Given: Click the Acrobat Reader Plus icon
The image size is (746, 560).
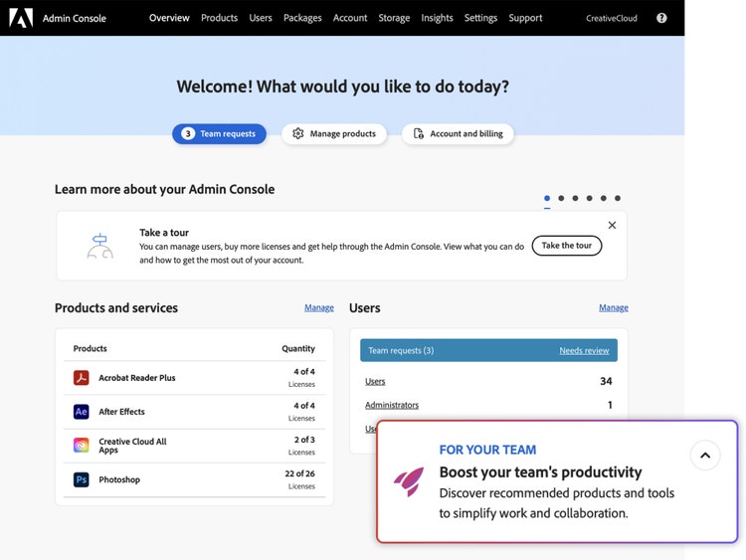Looking at the screenshot, I should [x=82, y=378].
